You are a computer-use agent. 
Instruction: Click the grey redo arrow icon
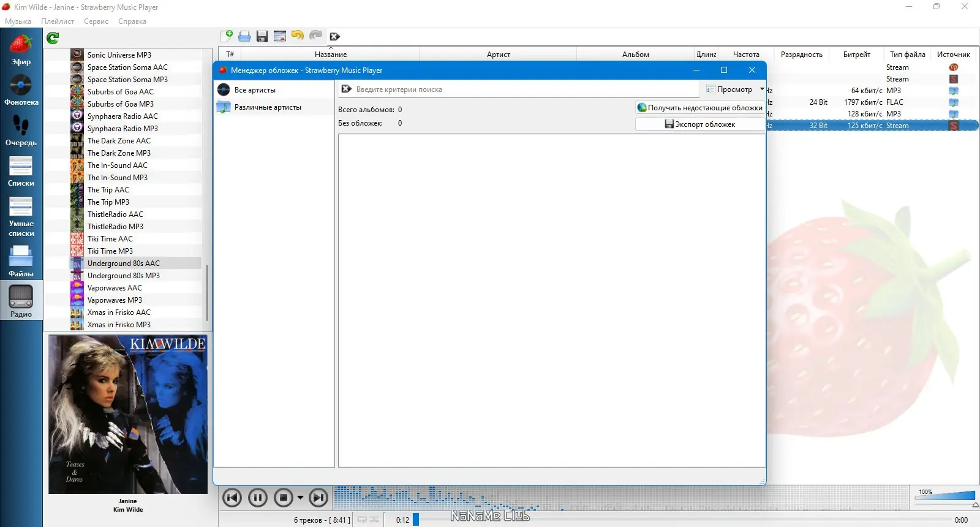click(315, 36)
